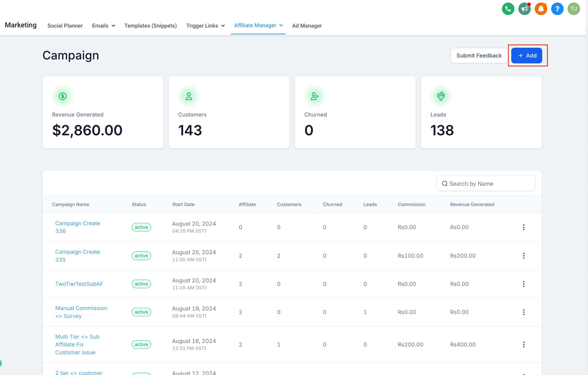This screenshot has width=588, height=375.
Task: Go to the Social Planner tab
Action: 65,26
